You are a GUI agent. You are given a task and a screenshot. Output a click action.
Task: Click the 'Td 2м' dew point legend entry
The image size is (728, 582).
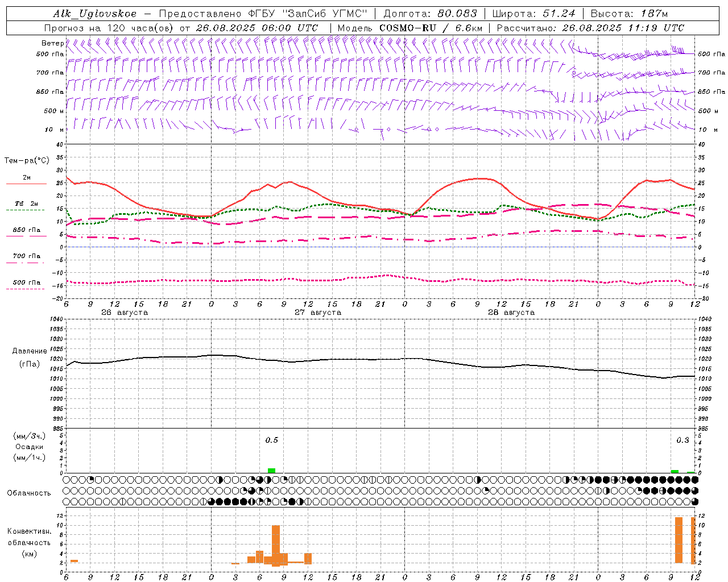click(x=26, y=203)
